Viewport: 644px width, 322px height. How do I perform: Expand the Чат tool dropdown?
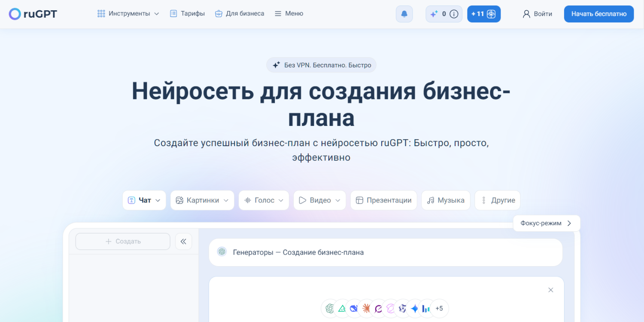(x=144, y=200)
